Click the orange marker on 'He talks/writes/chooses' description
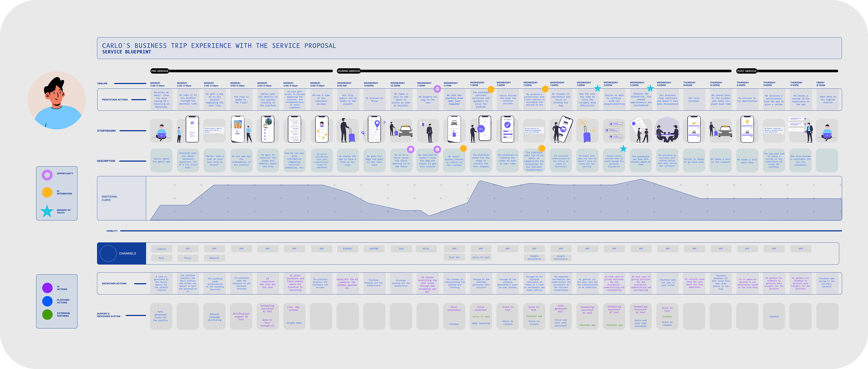 [463, 148]
